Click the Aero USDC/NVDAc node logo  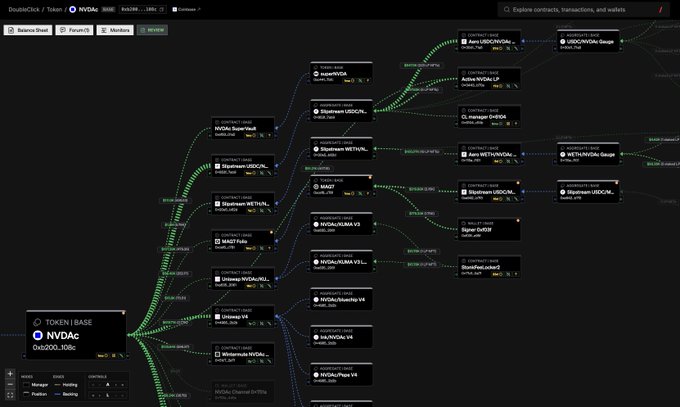464,42
